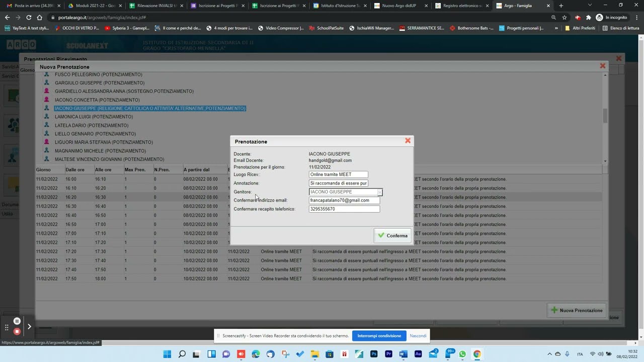This screenshot has width=644, height=362.
Task: Select teacher MALTESE VINCENZO GIOVANNI
Action: 110,159
